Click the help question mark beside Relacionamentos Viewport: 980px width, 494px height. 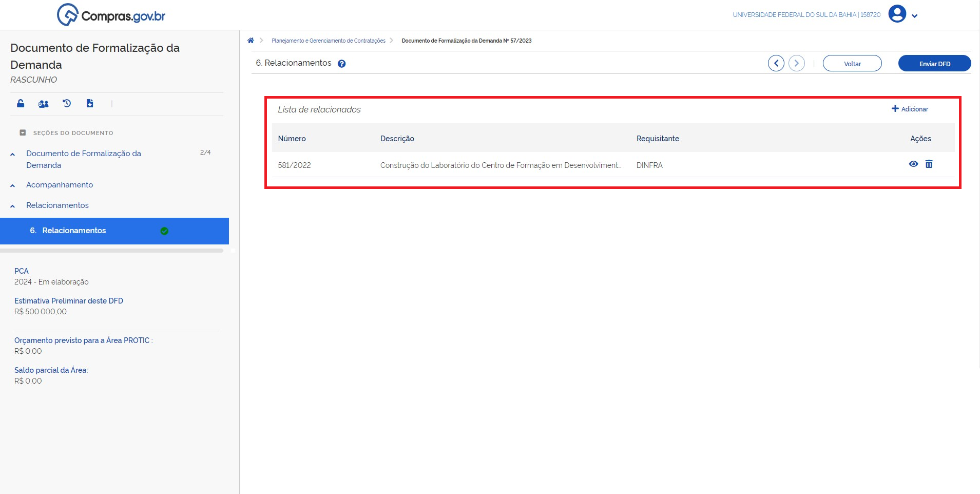pos(342,64)
